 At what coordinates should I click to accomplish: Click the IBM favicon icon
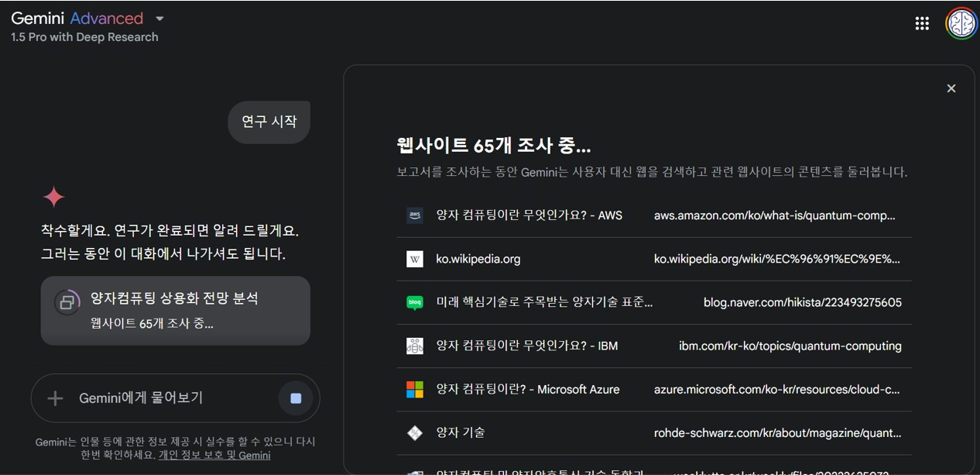pos(415,346)
